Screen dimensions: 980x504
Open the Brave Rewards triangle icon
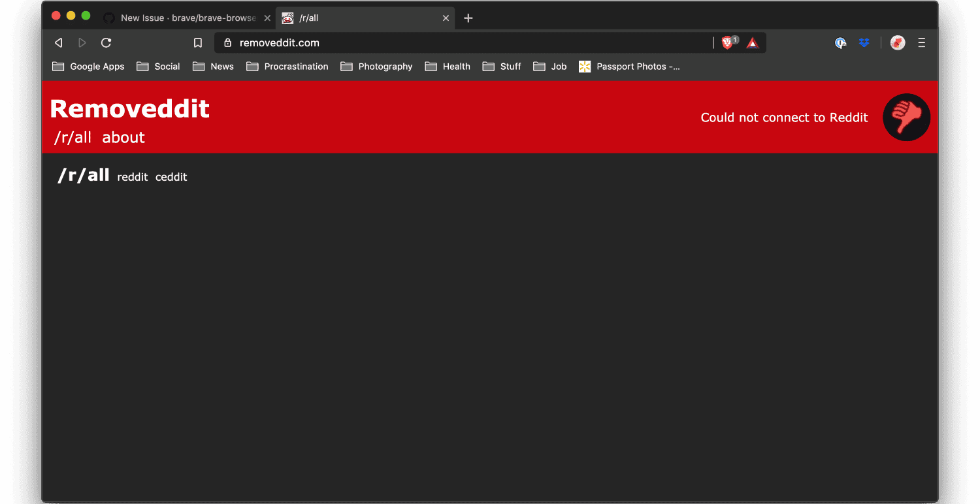pyautogui.click(x=753, y=43)
